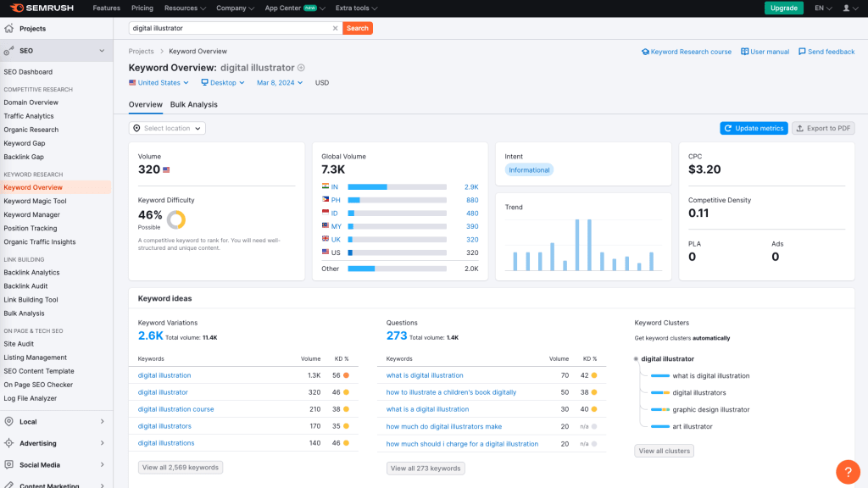Click the Informational intent badge
Image resolution: width=868 pixels, height=488 pixels.
tap(529, 169)
